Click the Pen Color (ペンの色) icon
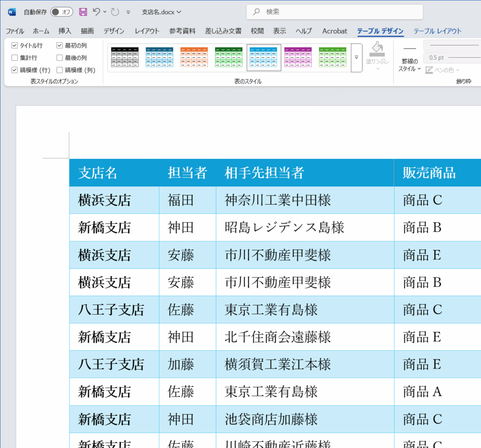This screenshot has height=448, width=481. [x=429, y=70]
